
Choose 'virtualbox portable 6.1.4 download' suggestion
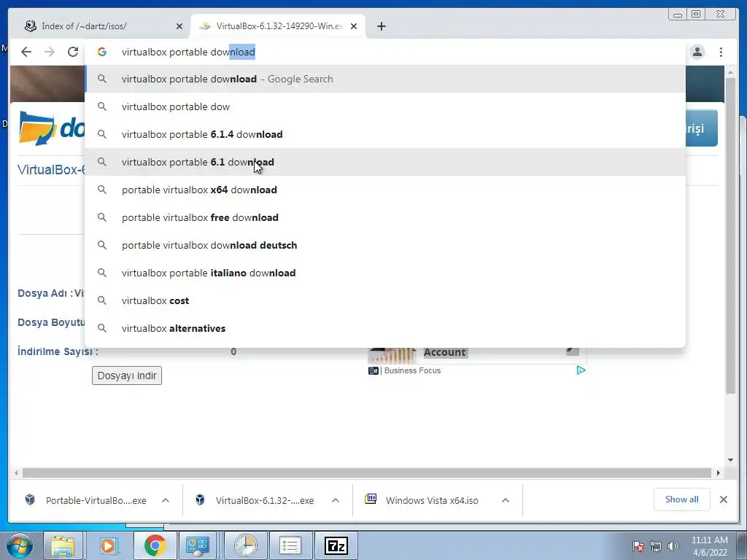[x=385, y=134]
